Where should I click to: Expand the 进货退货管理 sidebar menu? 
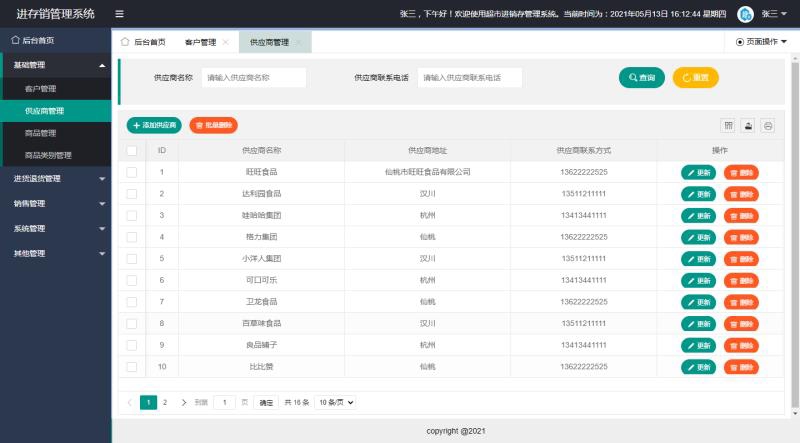(55, 179)
